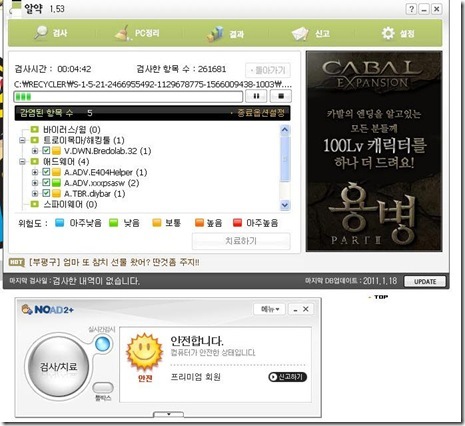465x426 pixels.
Task: Click the infected list scroll down arrow
Action: click(285, 205)
